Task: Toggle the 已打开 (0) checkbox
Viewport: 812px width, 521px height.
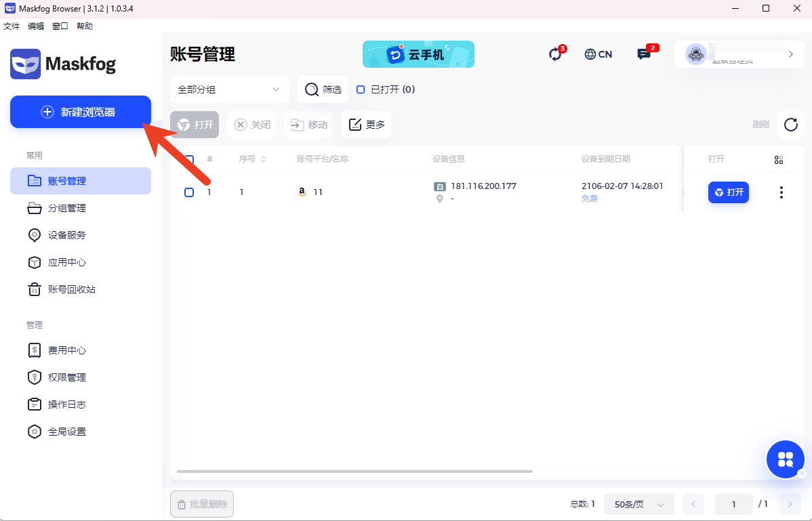Action: click(x=361, y=89)
